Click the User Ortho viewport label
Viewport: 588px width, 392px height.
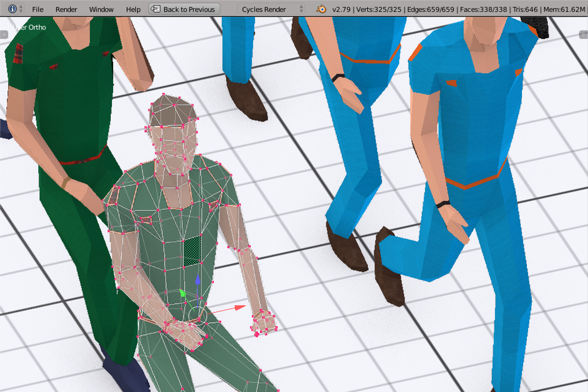coord(29,27)
